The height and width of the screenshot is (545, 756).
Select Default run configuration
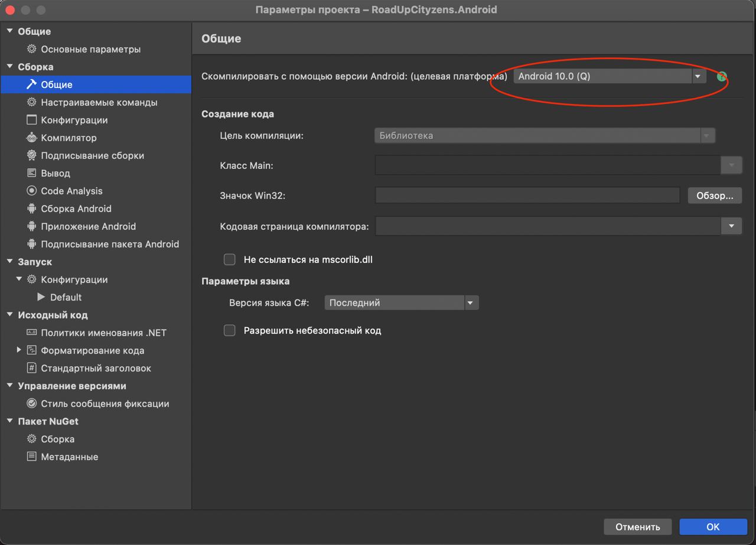[66, 297]
